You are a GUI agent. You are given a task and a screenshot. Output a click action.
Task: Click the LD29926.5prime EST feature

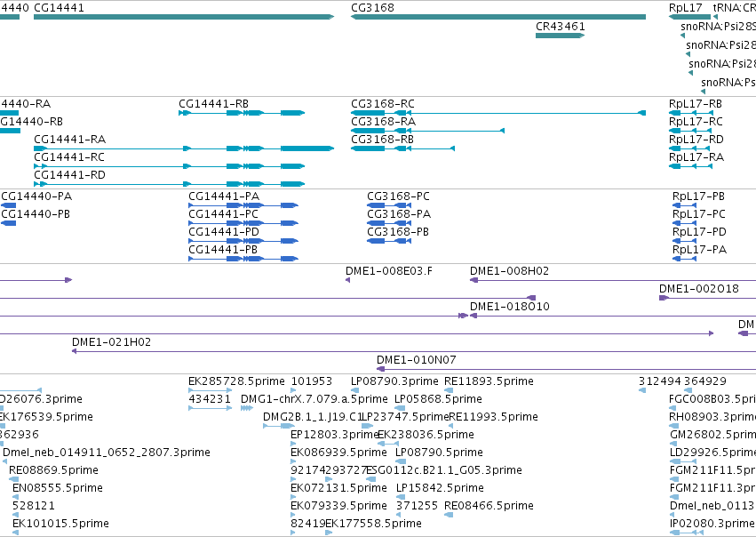(x=683, y=461)
